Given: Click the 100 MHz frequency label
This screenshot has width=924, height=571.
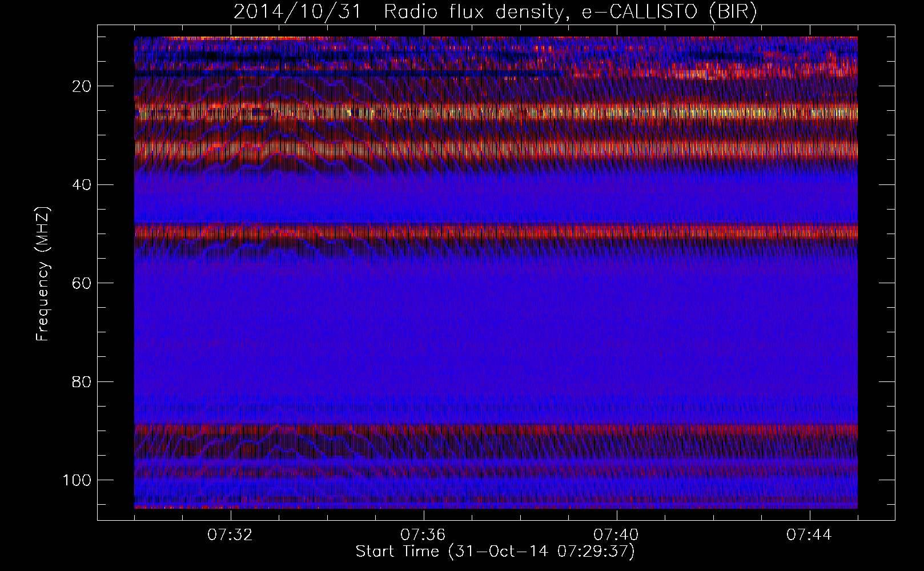Looking at the screenshot, I should coord(77,480).
